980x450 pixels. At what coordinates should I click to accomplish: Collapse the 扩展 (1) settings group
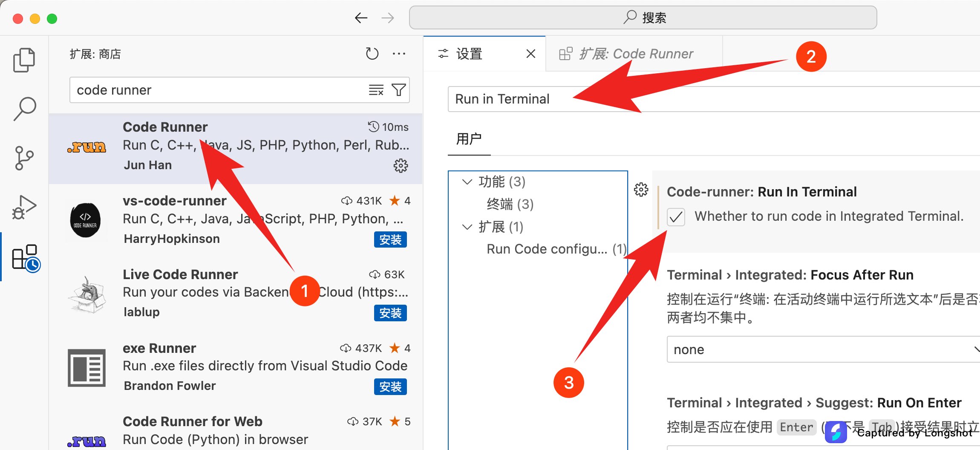(467, 227)
